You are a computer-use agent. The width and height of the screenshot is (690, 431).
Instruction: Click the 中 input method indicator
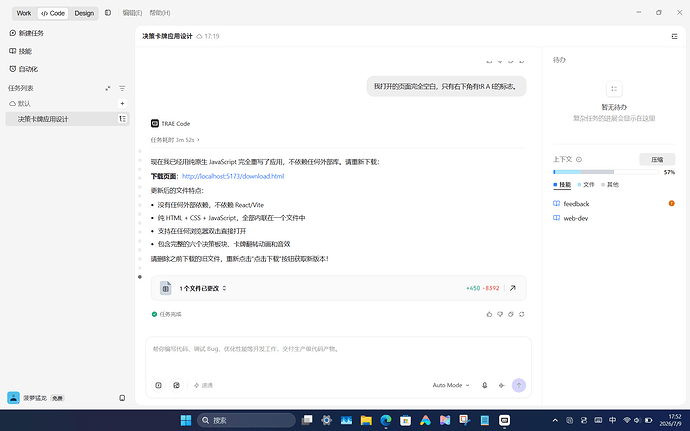tap(612, 420)
